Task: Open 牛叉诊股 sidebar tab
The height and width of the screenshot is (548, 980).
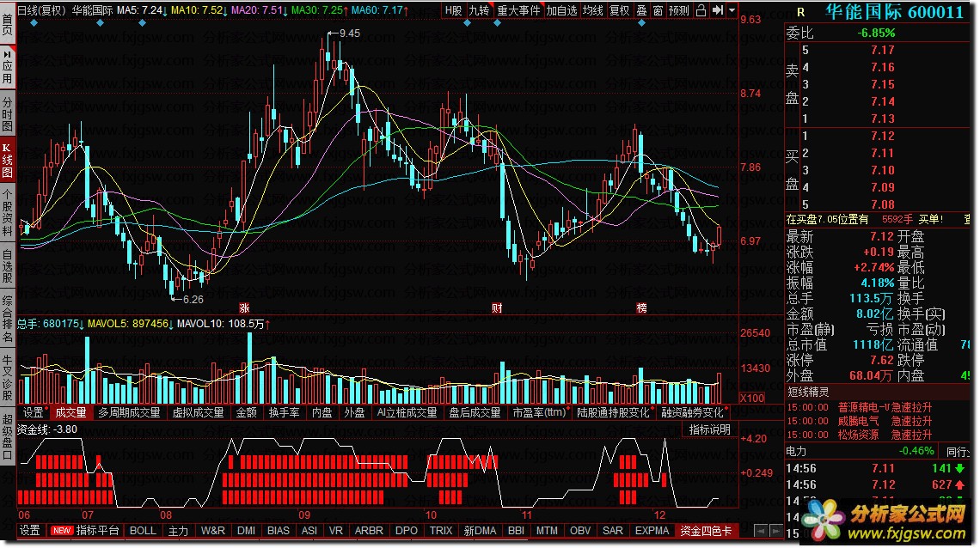Action: click(x=8, y=377)
